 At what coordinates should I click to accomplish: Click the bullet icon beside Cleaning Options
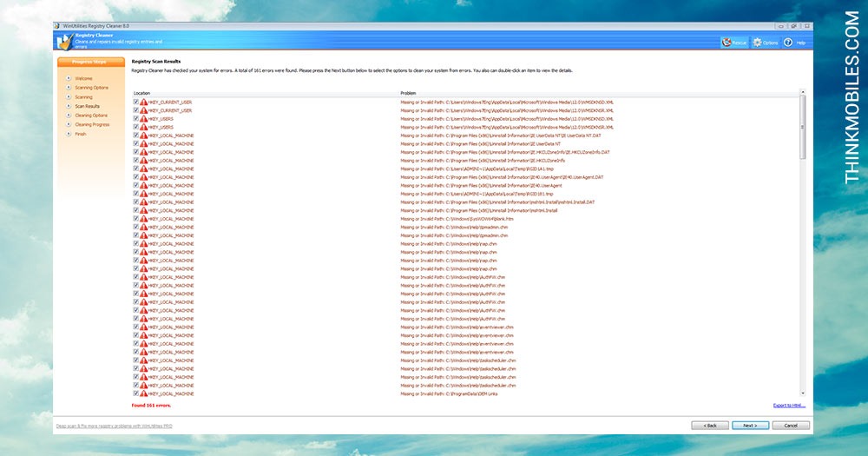tap(69, 116)
